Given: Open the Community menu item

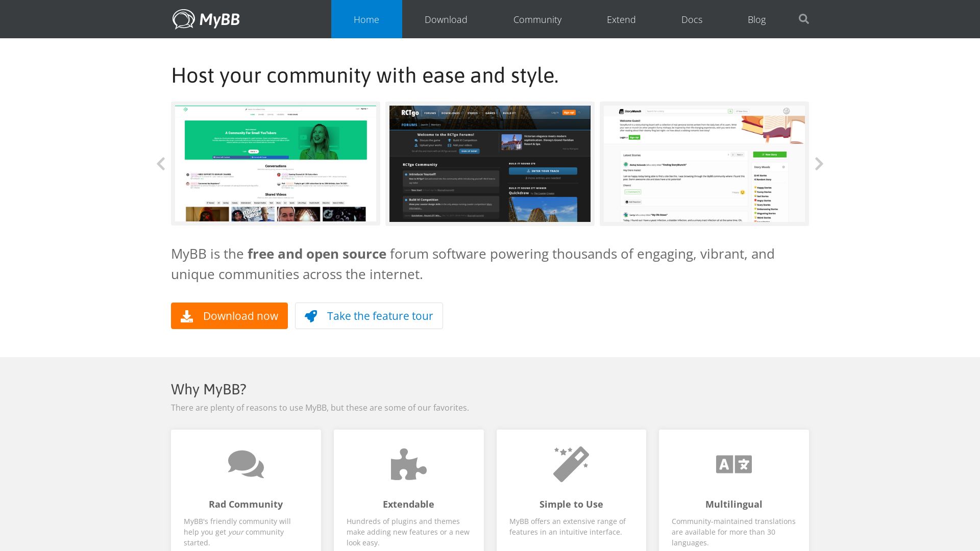Looking at the screenshot, I should (x=537, y=19).
